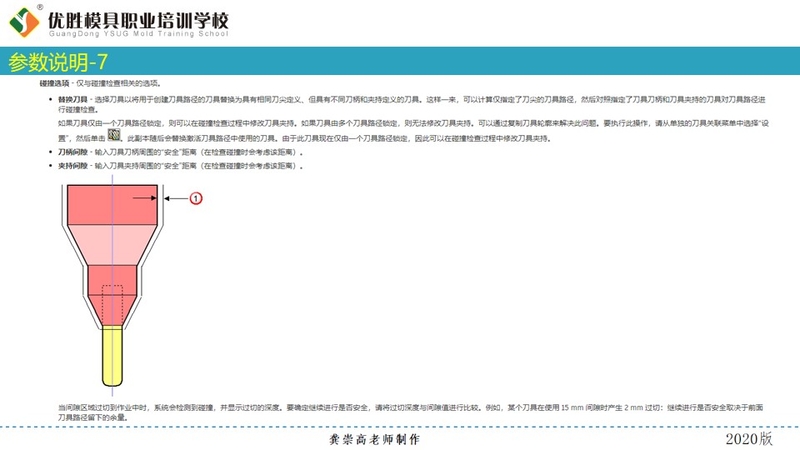This screenshot has height=450, width=800.
Task: Click the arrow pointing to the holder edge
Action: [x=174, y=199]
